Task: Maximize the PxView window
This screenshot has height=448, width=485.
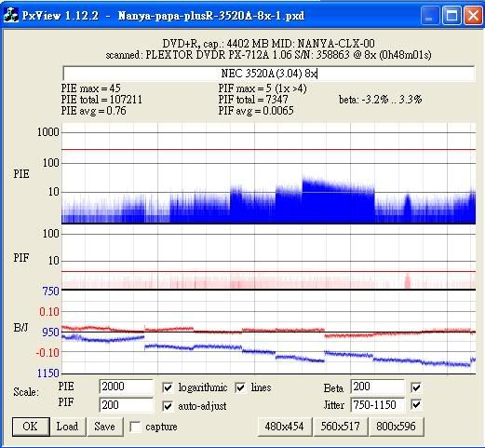Action: tap(451, 15)
